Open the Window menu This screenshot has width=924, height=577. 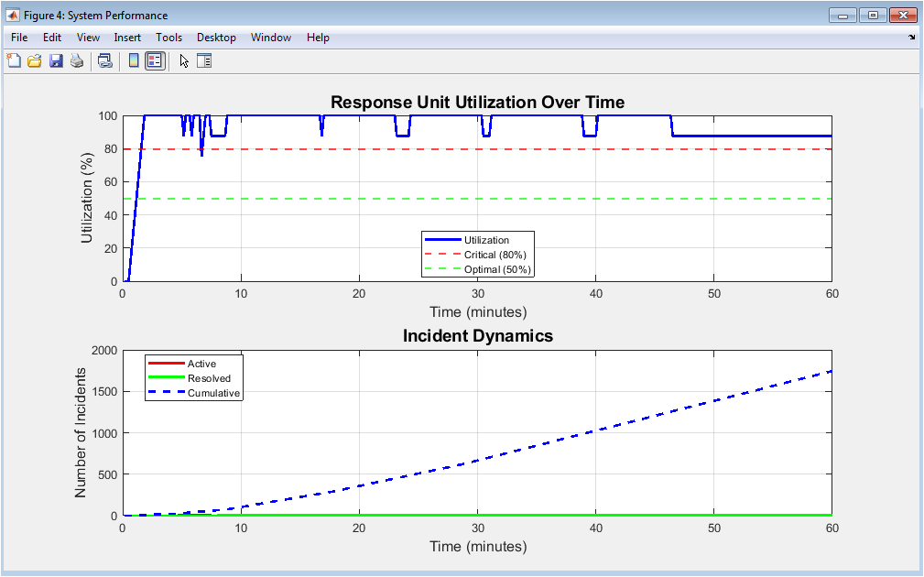(x=270, y=38)
